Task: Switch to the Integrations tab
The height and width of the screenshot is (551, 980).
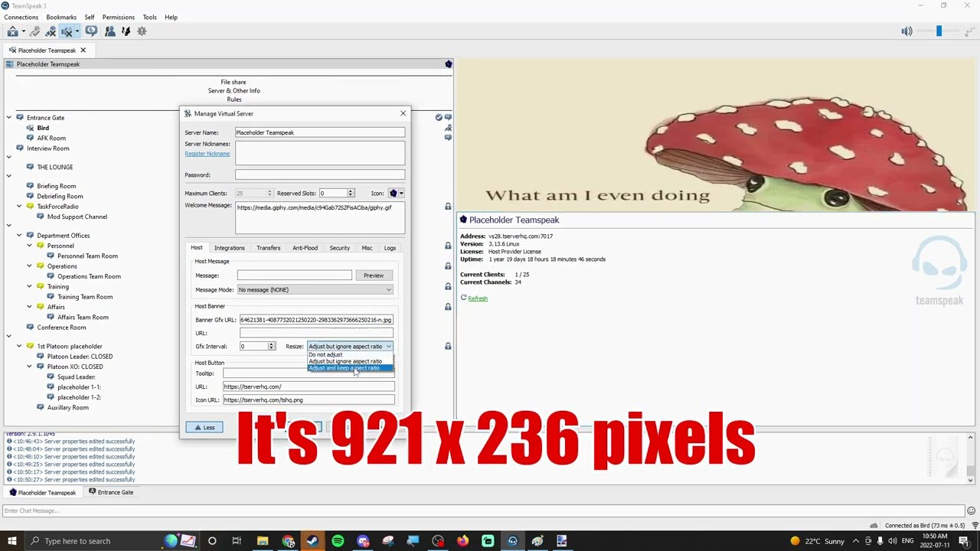Action: pyautogui.click(x=229, y=248)
